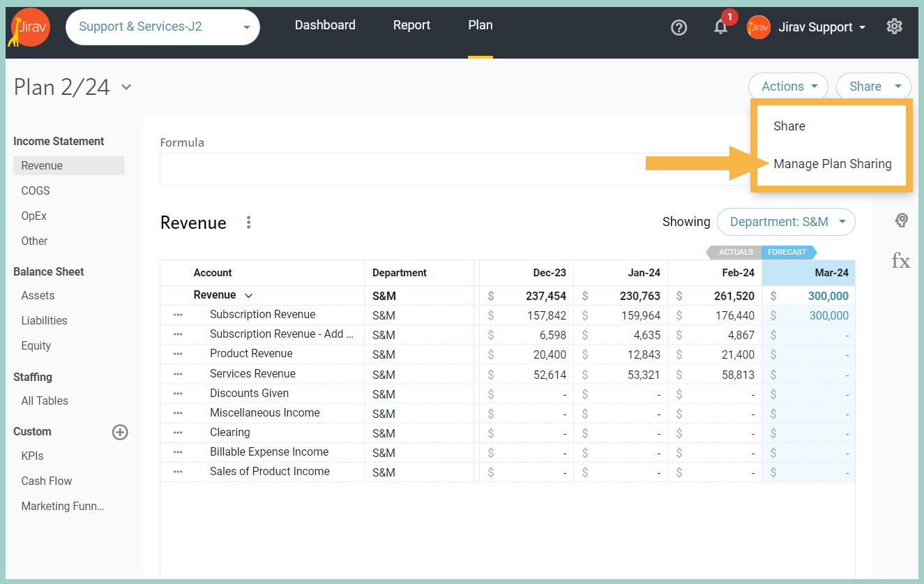Add a custom table with plus icon
The image size is (924, 584).
pos(120,432)
